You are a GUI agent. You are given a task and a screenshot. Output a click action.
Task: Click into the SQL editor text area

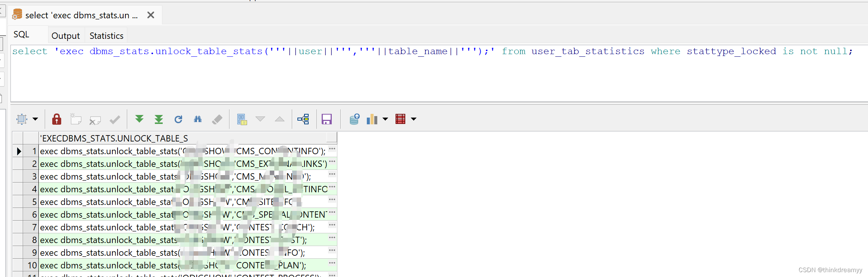point(439,74)
